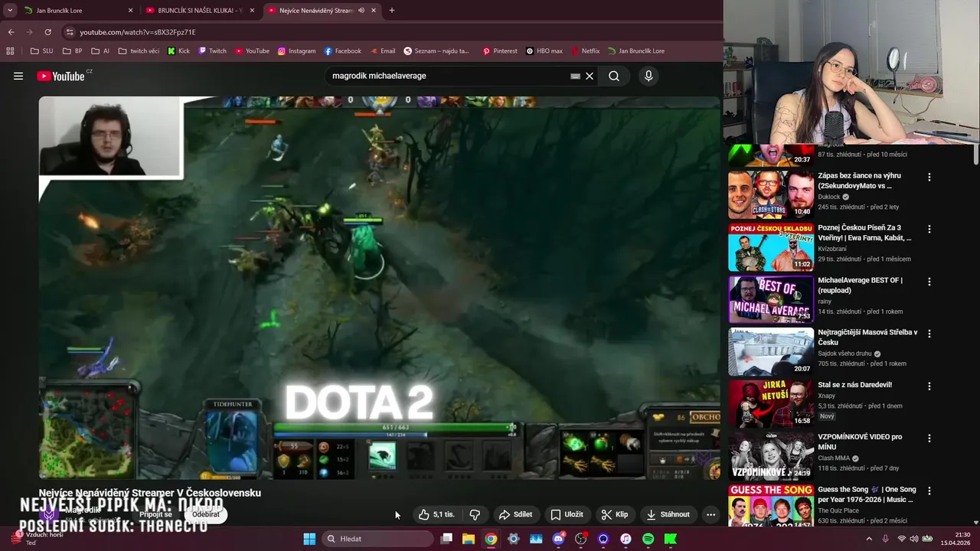Create a clip with Klip
The width and height of the screenshot is (980, 551).
coord(615,514)
